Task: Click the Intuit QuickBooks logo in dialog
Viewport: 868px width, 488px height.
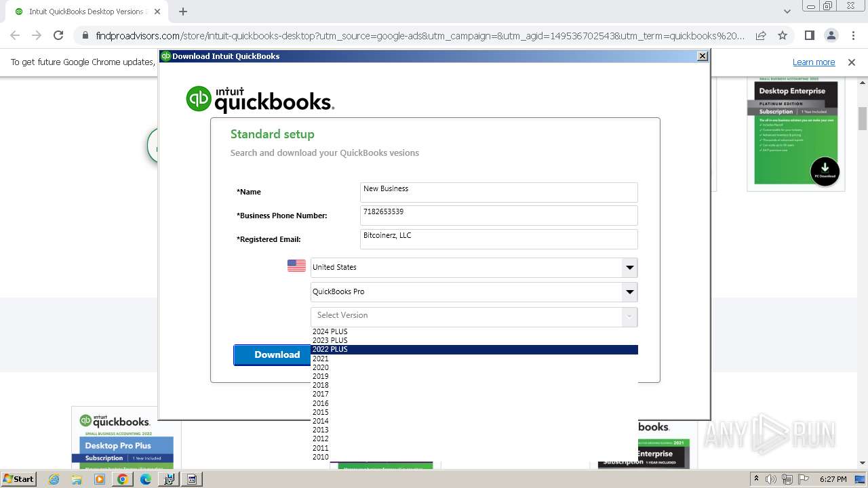Action: (260, 100)
